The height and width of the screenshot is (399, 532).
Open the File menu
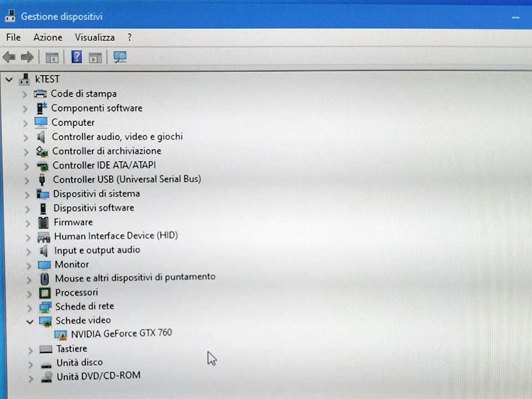coord(13,37)
